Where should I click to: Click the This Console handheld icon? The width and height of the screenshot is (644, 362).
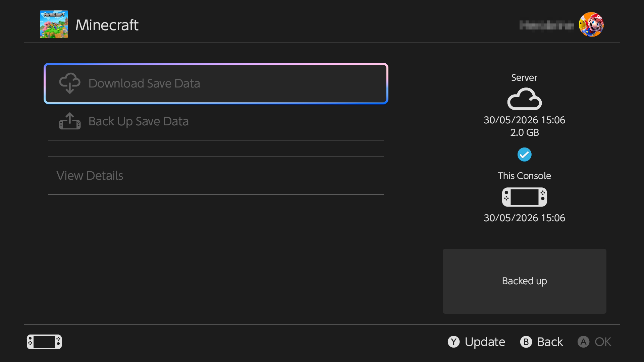(x=524, y=197)
